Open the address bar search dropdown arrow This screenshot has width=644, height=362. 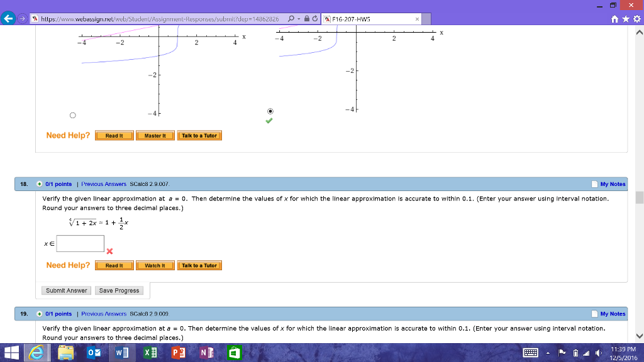(x=297, y=19)
